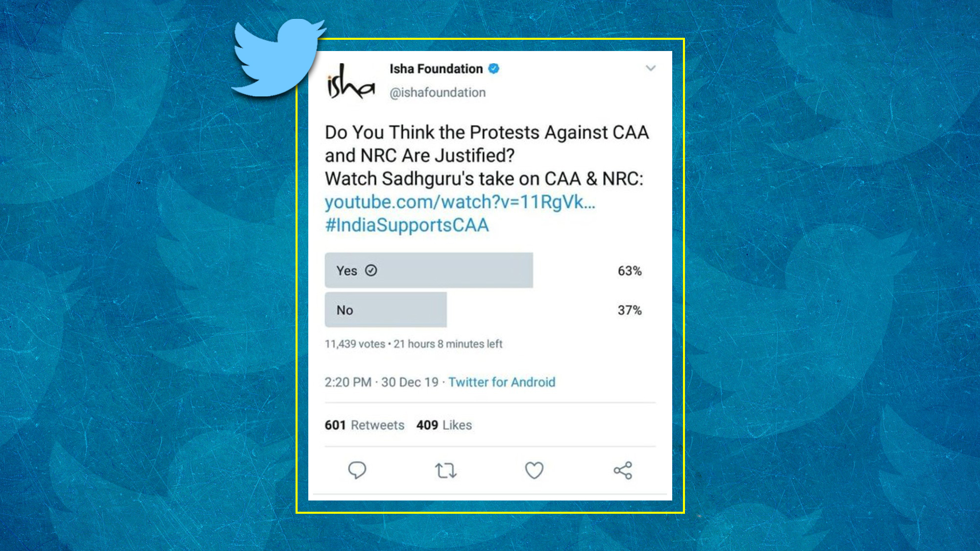Open the tweet options chevron

point(650,68)
